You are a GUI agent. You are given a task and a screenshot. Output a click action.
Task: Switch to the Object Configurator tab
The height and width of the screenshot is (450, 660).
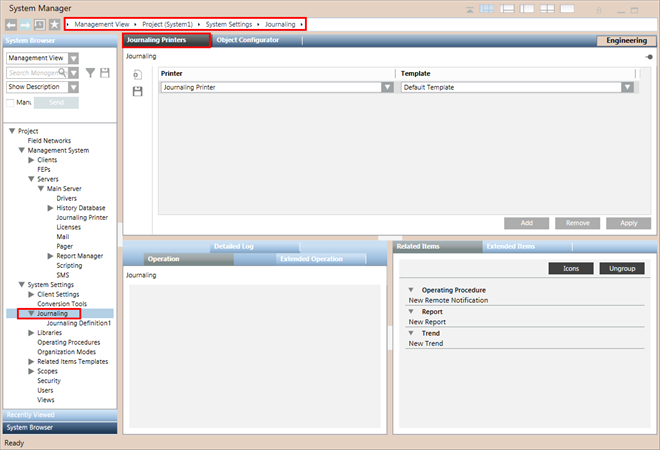pyautogui.click(x=246, y=40)
